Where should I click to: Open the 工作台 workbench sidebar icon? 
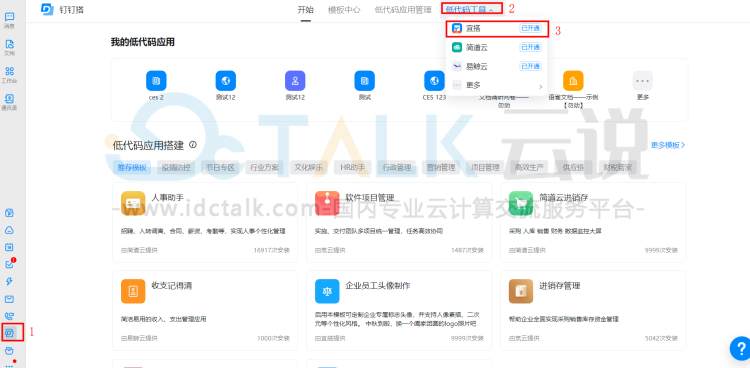coord(9,71)
